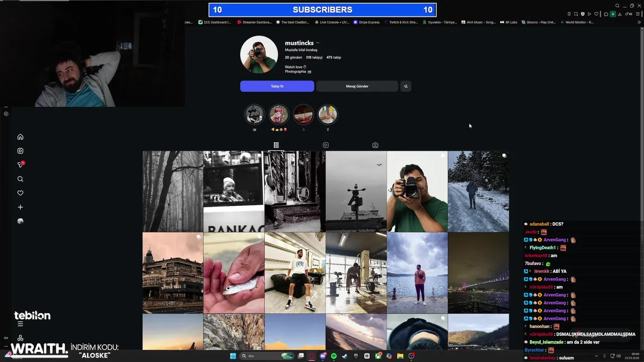Open the Dashboard bookmark
The image size is (644, 362).
(x=215, y=22)
